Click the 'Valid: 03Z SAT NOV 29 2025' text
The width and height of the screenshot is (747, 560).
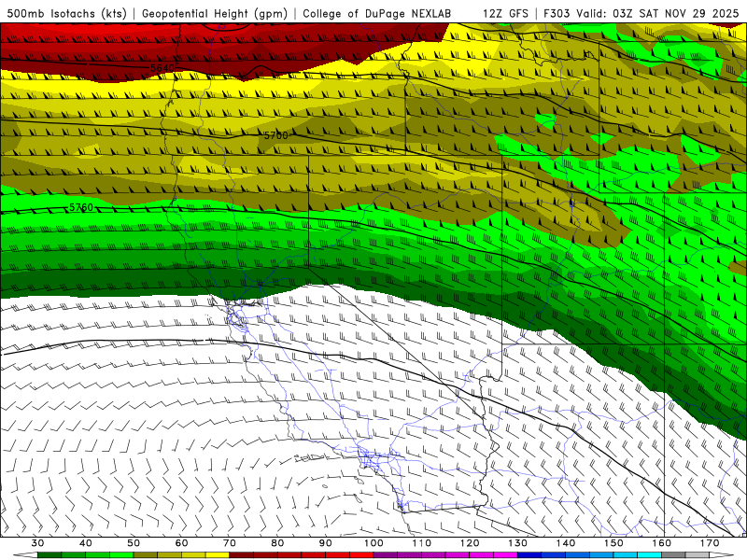click(x=657, y=13)
